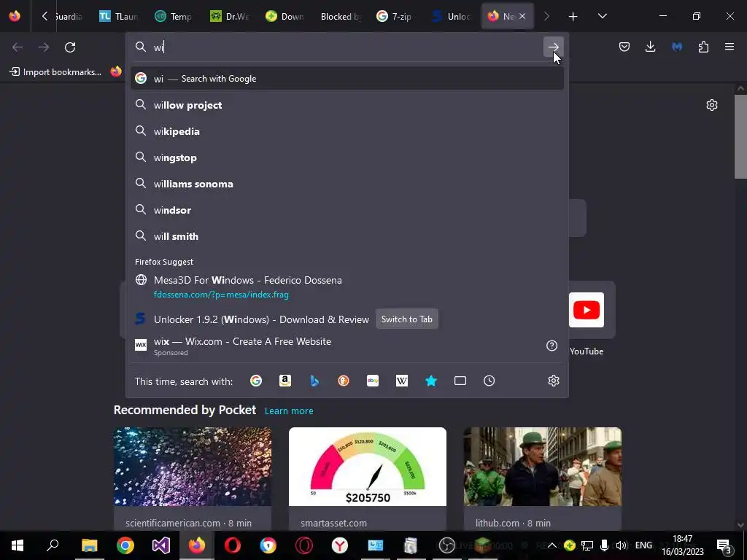Choose 'windsor' suggestion
Viewport: 747px width, 560px height.
pos(347,209)
